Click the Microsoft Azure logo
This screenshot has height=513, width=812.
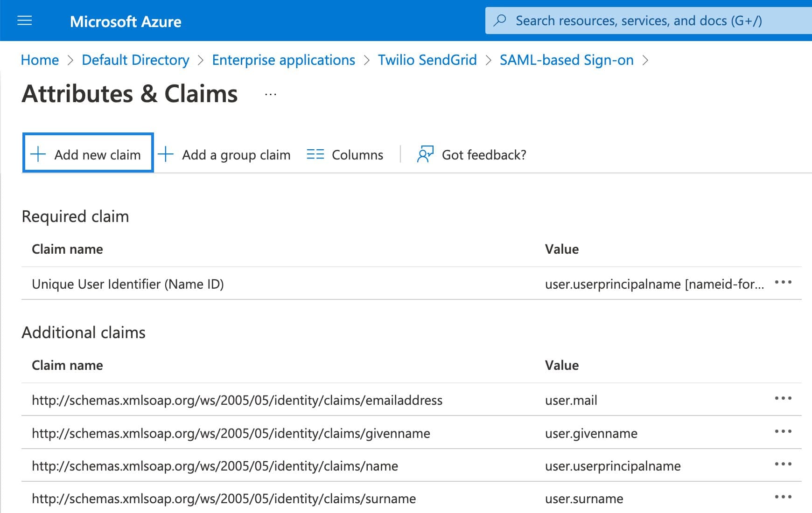(x=126, y=21)
